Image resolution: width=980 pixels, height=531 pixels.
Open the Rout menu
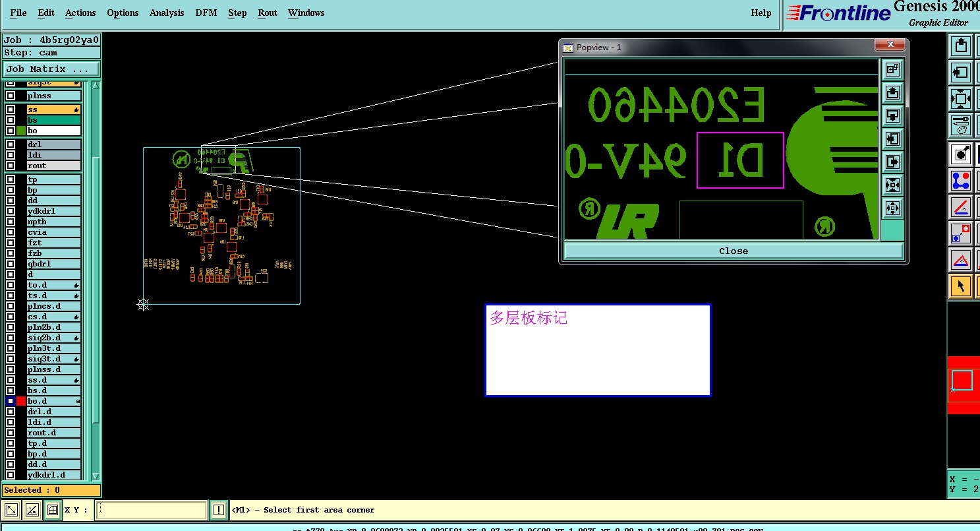[x=268, y=13]
